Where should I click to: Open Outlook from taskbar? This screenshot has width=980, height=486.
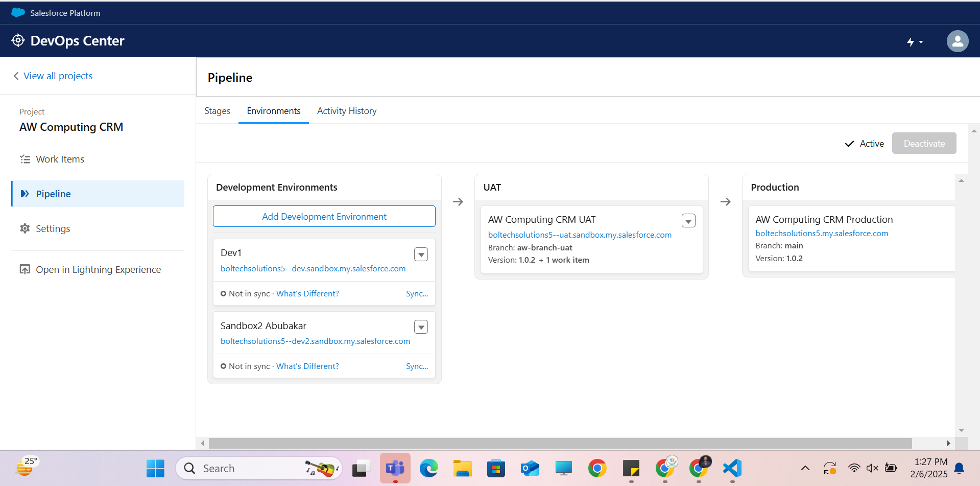tap(530, 468)
